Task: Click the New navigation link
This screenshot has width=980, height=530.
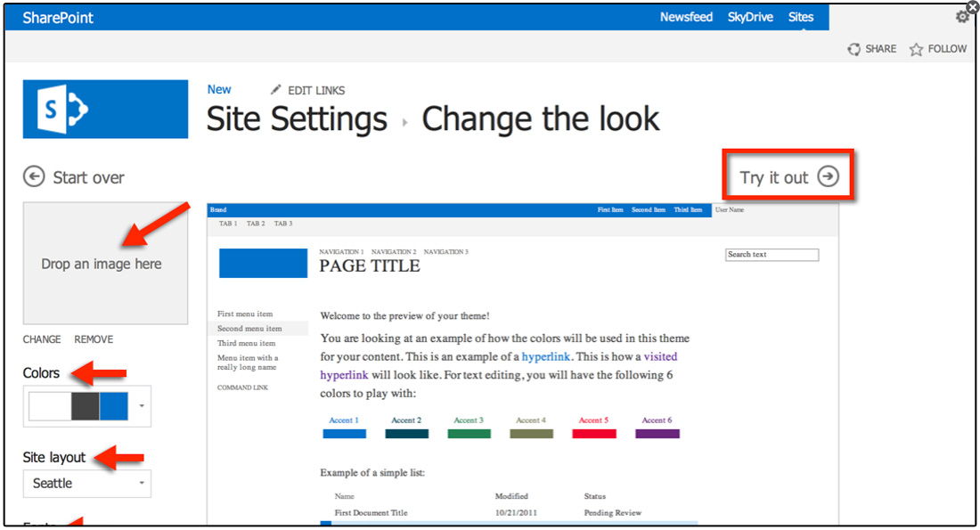Action: tap(219, 89)
